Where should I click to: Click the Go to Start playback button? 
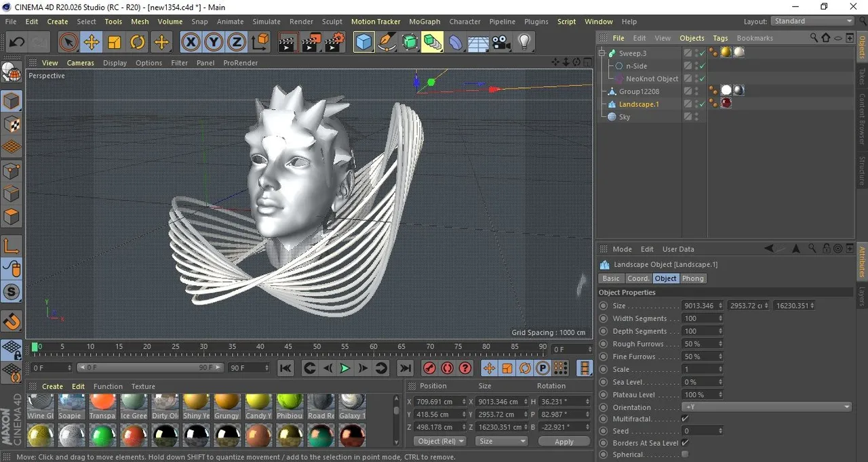(285, 368)
